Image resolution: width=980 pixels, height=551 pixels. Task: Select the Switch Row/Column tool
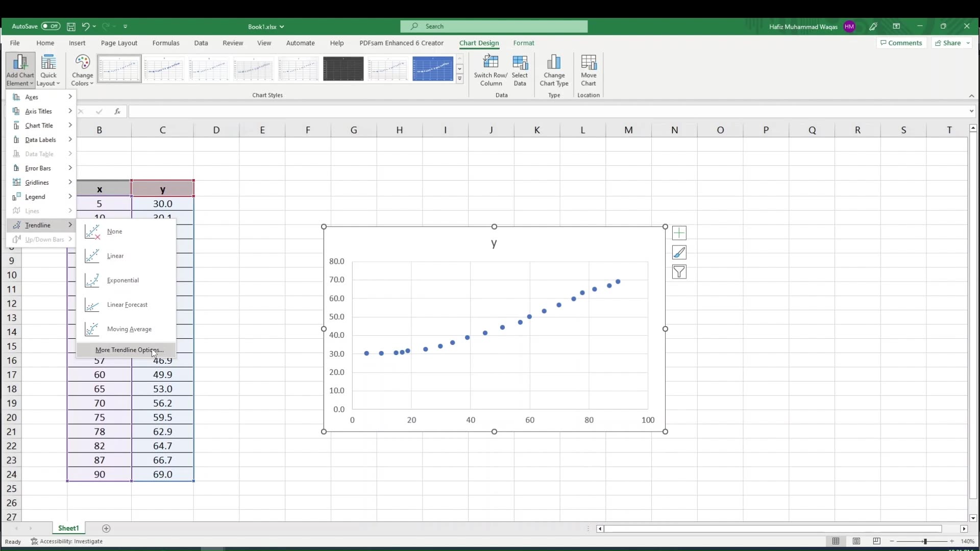tap(491, 70)
